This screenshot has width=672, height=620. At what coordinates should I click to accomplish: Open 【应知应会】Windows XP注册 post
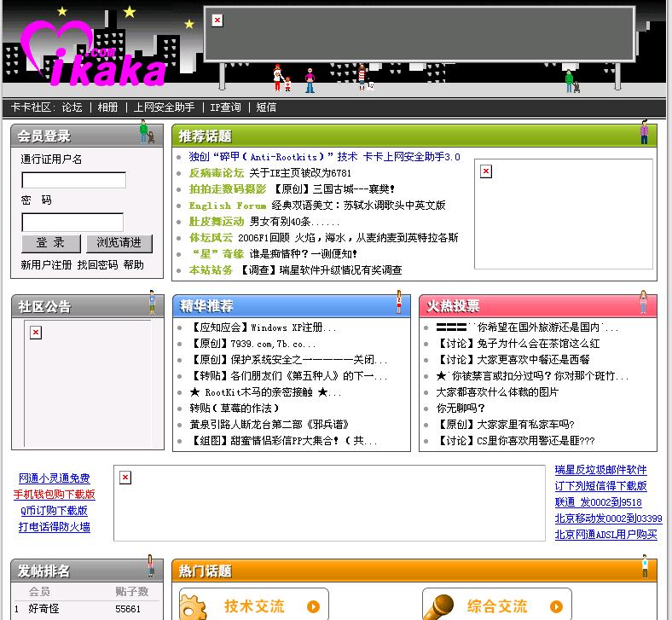coord(263,327)
